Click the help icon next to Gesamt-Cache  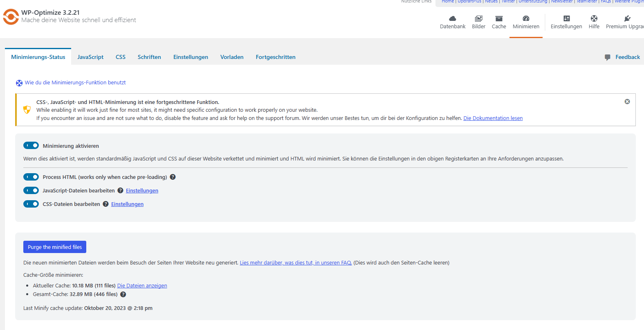pyautogui.click(x=123, y=294)
